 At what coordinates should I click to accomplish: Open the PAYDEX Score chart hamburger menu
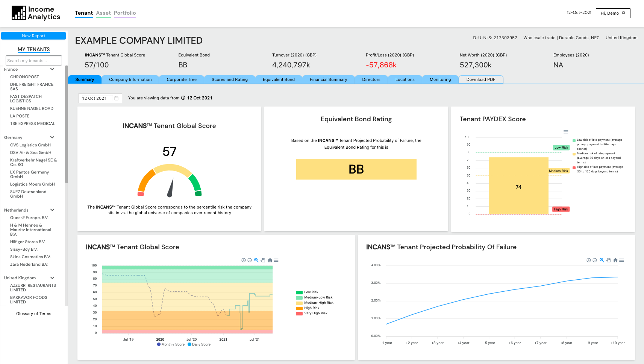[x=566, y=132]
